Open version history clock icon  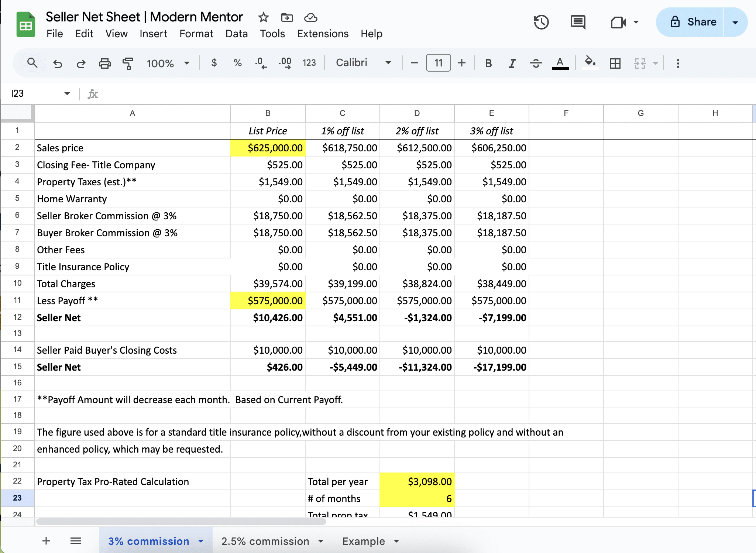coord(541,22)
